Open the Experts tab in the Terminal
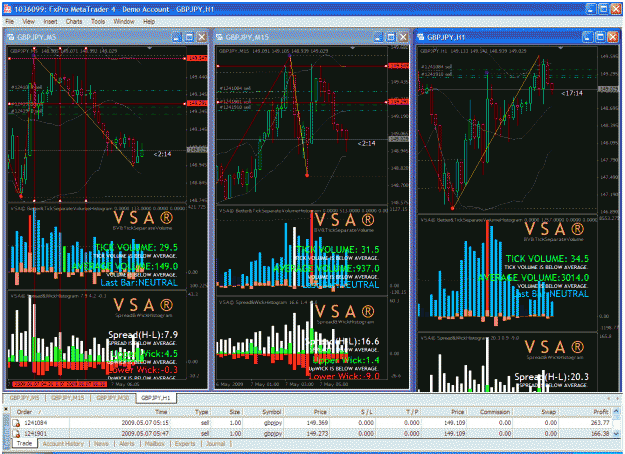The width and height of the screenshot is (625, 454). 185,444
